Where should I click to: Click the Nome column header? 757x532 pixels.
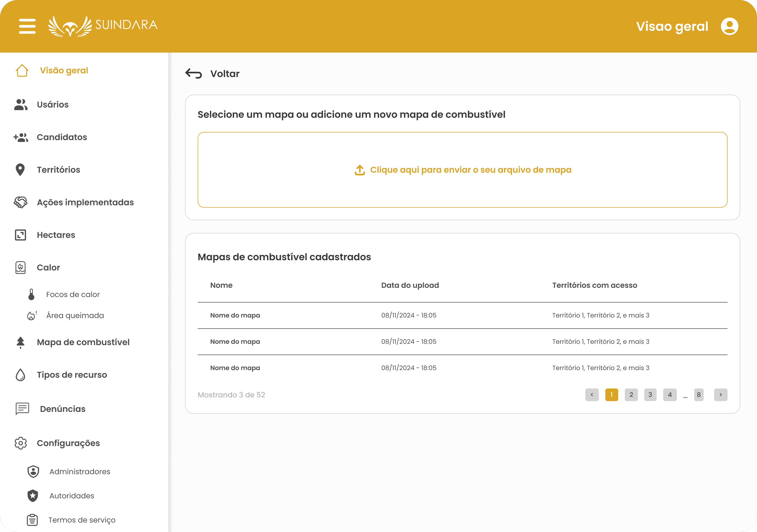tap(221, 285)
